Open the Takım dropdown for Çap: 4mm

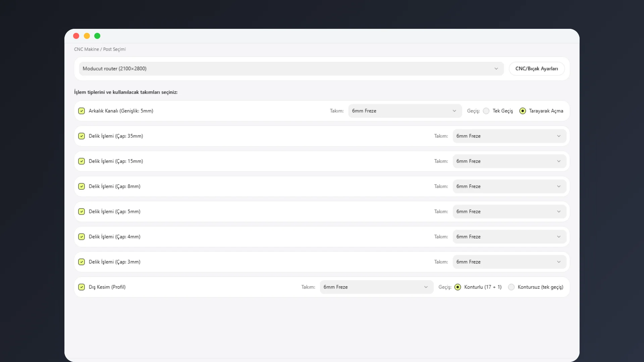509,237
